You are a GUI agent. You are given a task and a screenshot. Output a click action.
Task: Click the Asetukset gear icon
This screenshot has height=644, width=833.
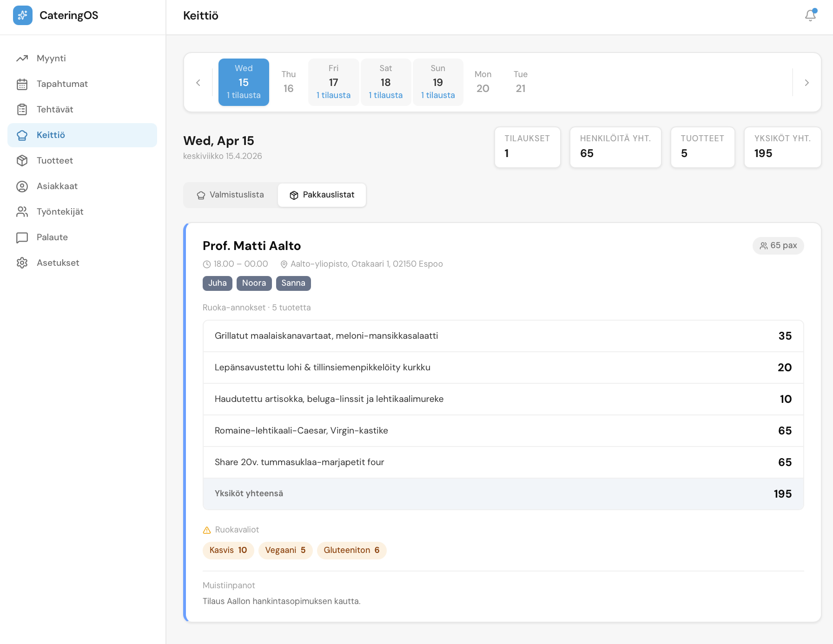coord(22,263)
